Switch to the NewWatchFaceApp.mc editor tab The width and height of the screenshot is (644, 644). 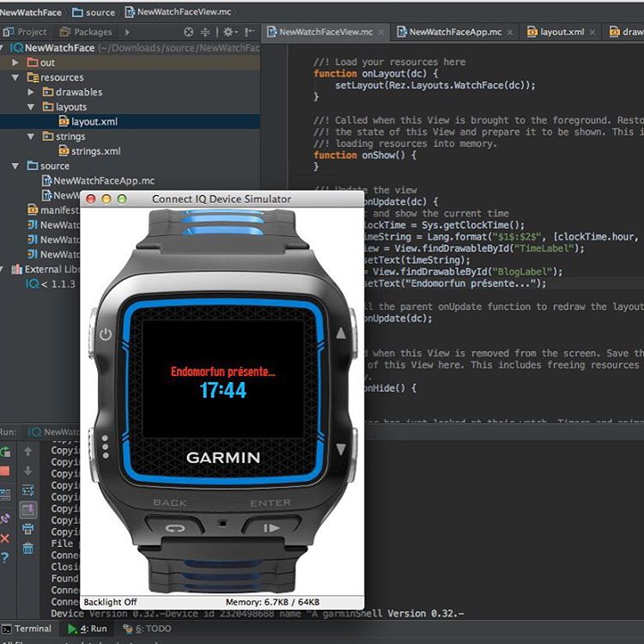(x=455, y=32)
